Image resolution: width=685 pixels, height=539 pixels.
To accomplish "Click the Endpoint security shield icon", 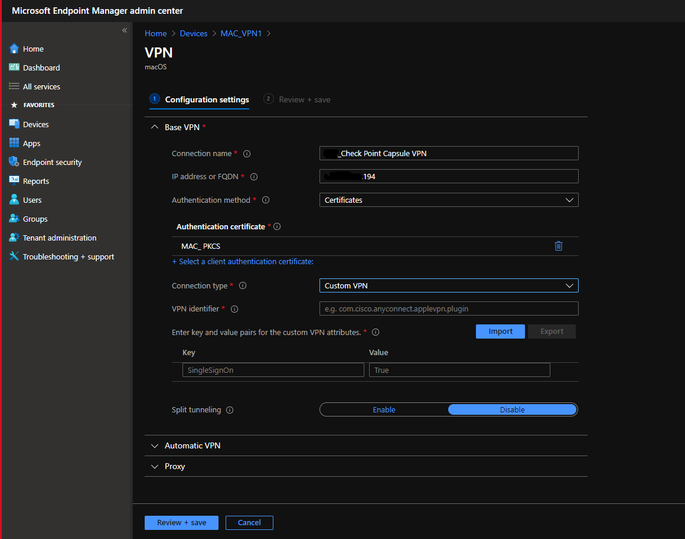I will (14, 162).
